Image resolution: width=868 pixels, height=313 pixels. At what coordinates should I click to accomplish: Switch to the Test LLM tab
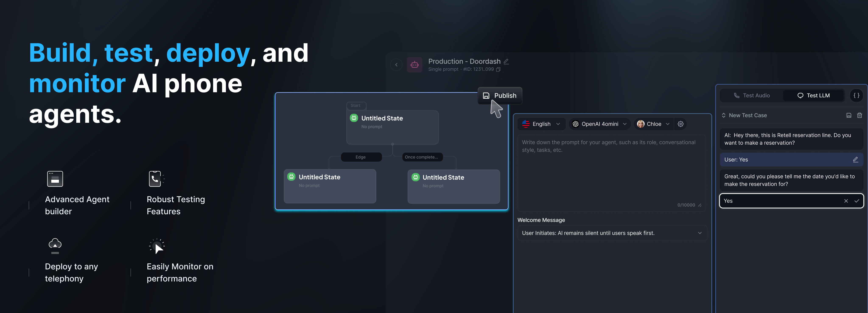point(813,96)
